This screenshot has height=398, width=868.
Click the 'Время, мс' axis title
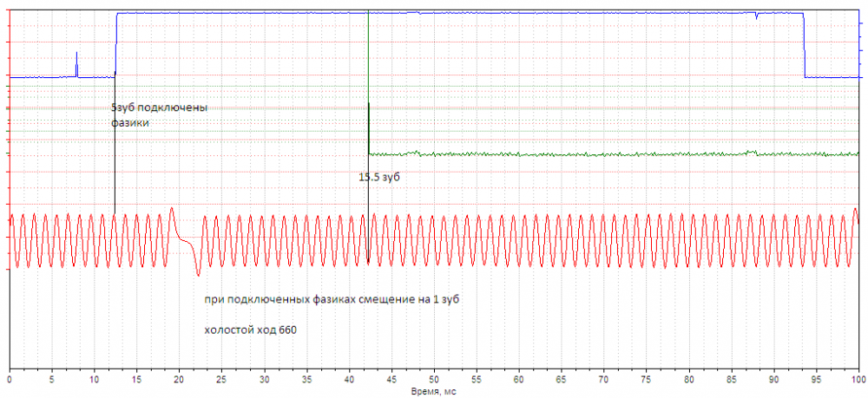click(x=434, y=391)
